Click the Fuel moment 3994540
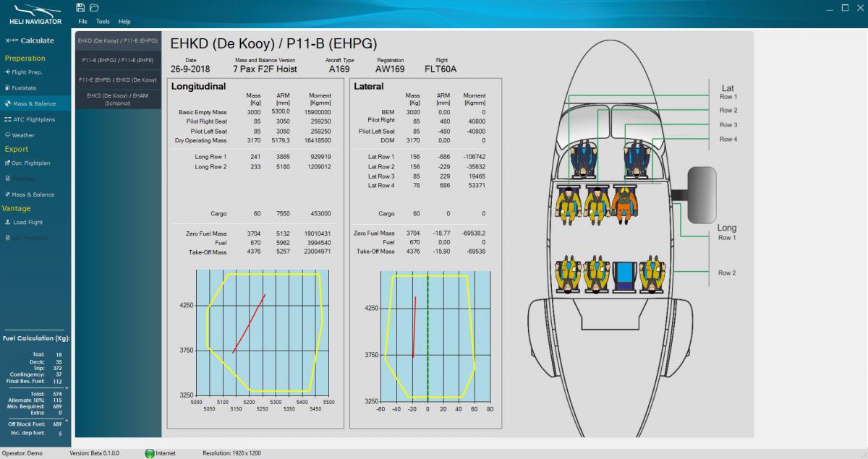This screenshot has width=868, height=459. [318, 243]
